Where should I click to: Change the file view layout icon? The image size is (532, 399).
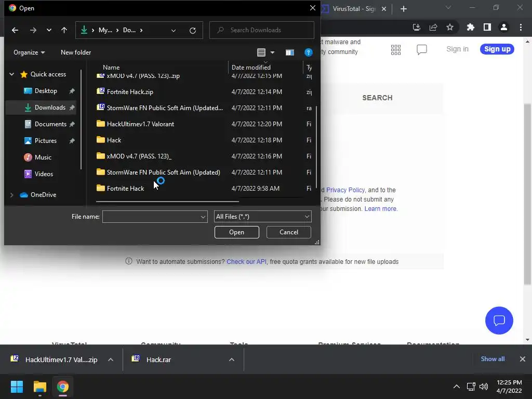[261, 52]
